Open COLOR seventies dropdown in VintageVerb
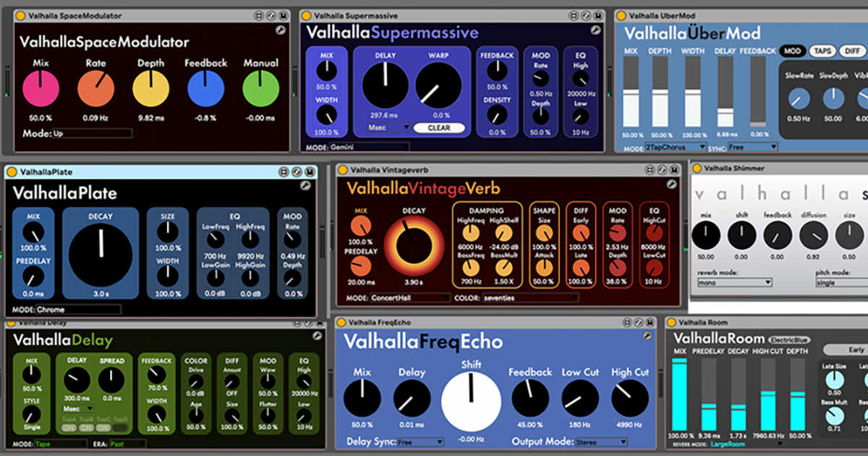Screen dimensions: 868x456 click(530, 297)
